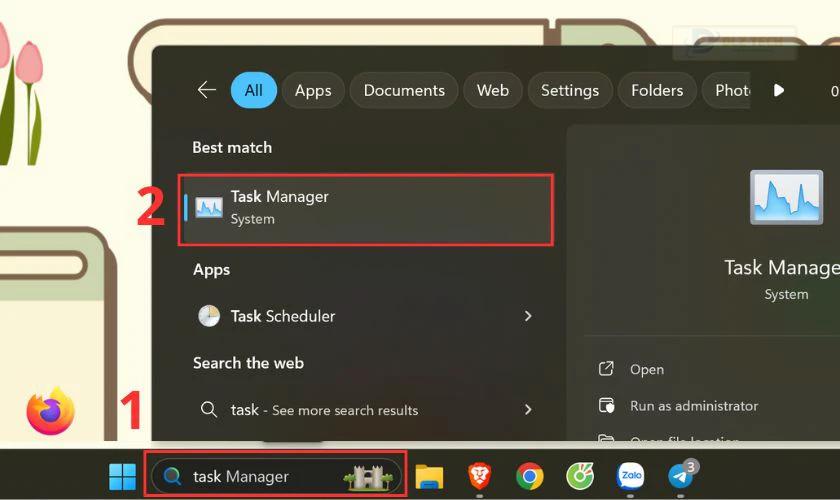Click the search magnifier in taskbar

tap(172, 476)
